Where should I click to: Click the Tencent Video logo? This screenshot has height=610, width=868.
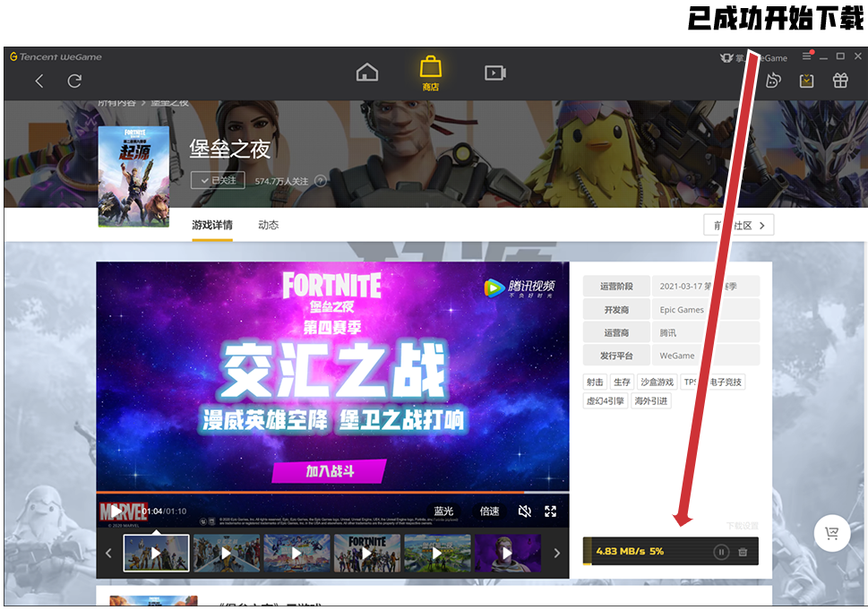(520, 288)
